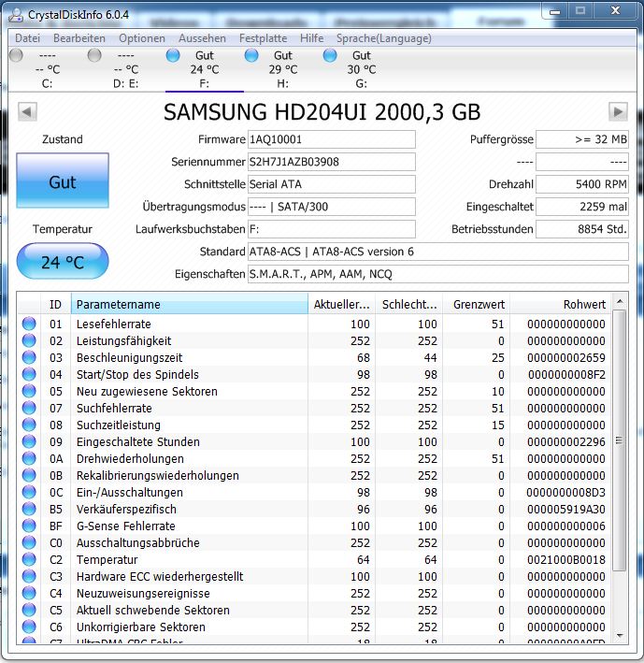Click the Firmware field 1AQ10001

(x=331, y=139)
